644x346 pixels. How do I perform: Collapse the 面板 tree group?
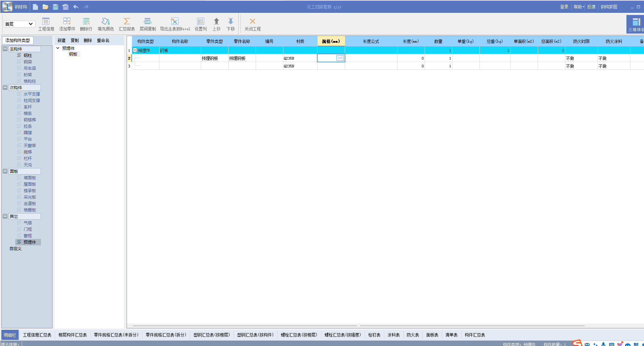5,171
